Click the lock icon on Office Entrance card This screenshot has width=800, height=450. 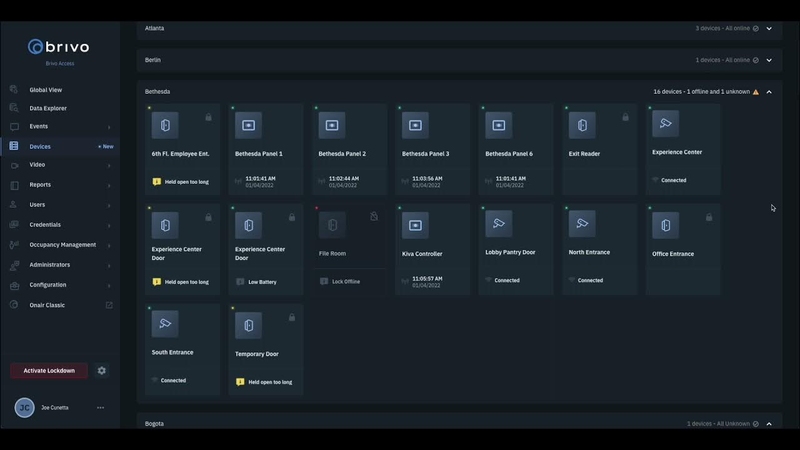coord(709,217)
